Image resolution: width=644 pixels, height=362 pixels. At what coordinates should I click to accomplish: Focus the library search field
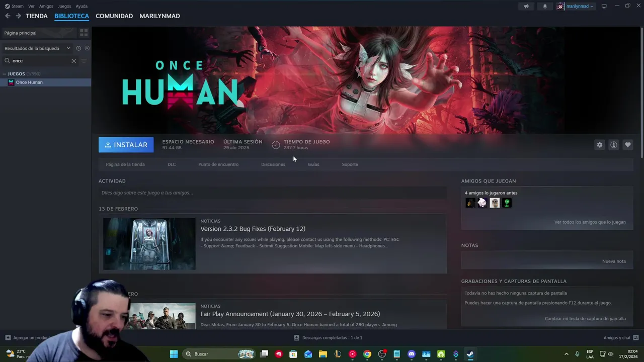[x=40, y=61]
